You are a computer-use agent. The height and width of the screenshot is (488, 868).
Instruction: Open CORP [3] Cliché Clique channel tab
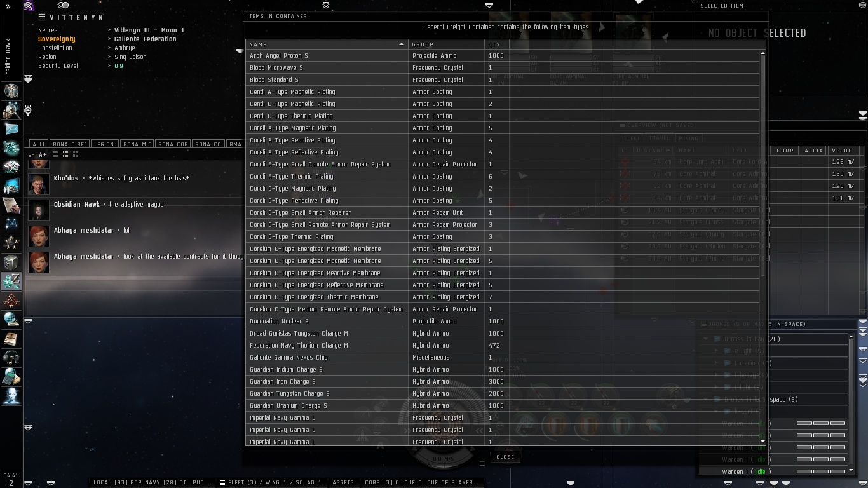(x=421, y=482)
